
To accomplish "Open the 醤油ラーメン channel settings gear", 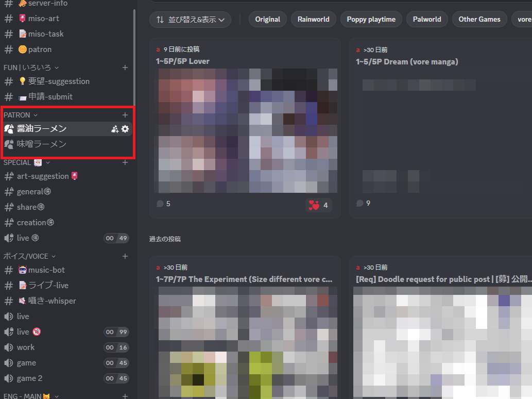I will pyautogui.click(x=125, y=129).
